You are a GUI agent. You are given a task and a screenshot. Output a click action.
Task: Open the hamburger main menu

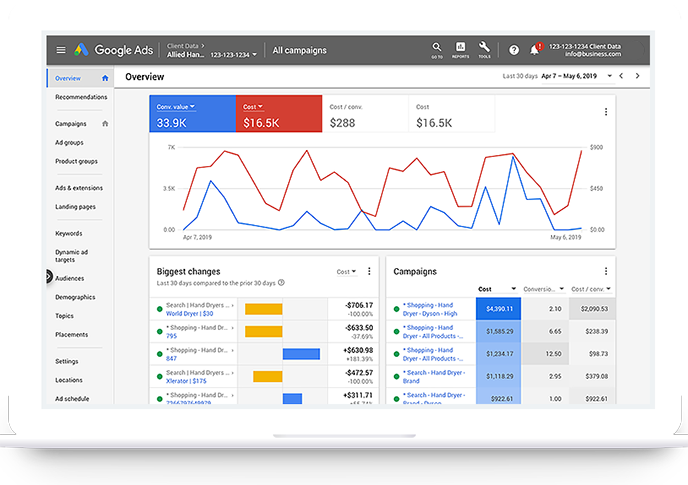point(61,50)
